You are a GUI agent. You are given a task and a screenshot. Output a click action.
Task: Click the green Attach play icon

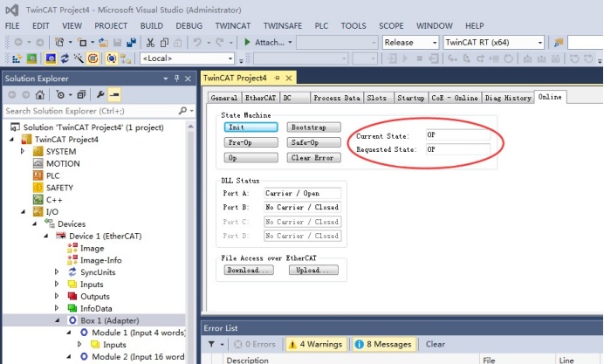click(x=248, y=42)
